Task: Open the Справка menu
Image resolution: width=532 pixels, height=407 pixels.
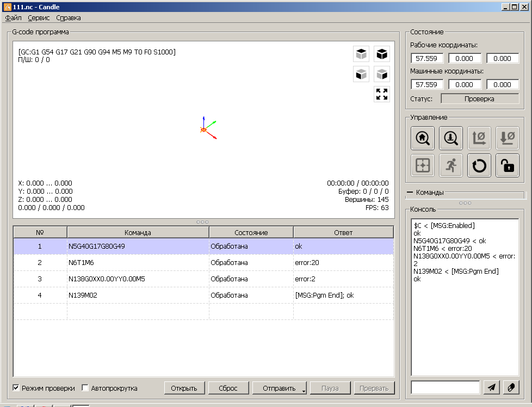Action: [68, 17]
